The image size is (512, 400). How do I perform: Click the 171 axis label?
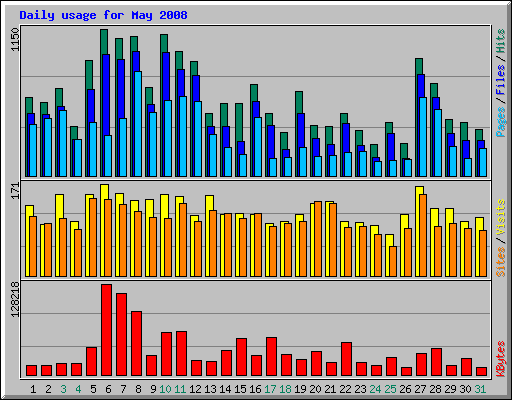coord(15,191)
